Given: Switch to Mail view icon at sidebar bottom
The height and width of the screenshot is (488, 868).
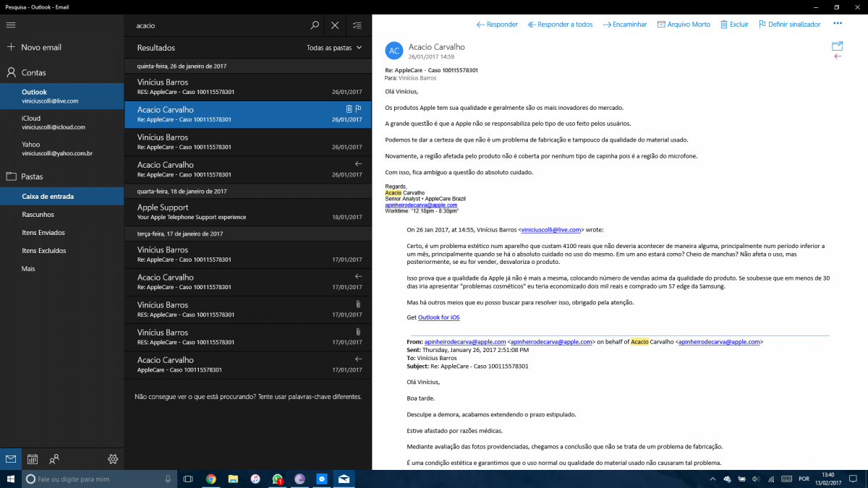Looking at the screenshot, I should coord(11,459).
